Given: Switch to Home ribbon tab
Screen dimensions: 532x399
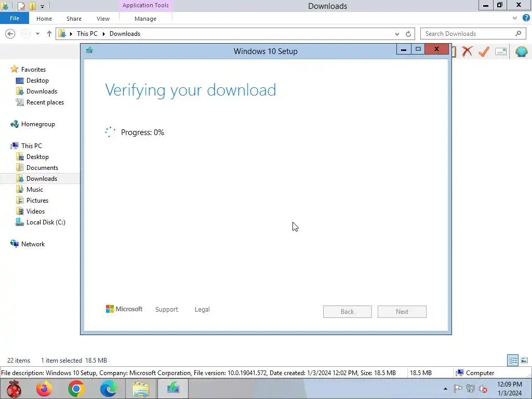Looking at the screenshot, I should pyautogui.click(x=44, y=19).
